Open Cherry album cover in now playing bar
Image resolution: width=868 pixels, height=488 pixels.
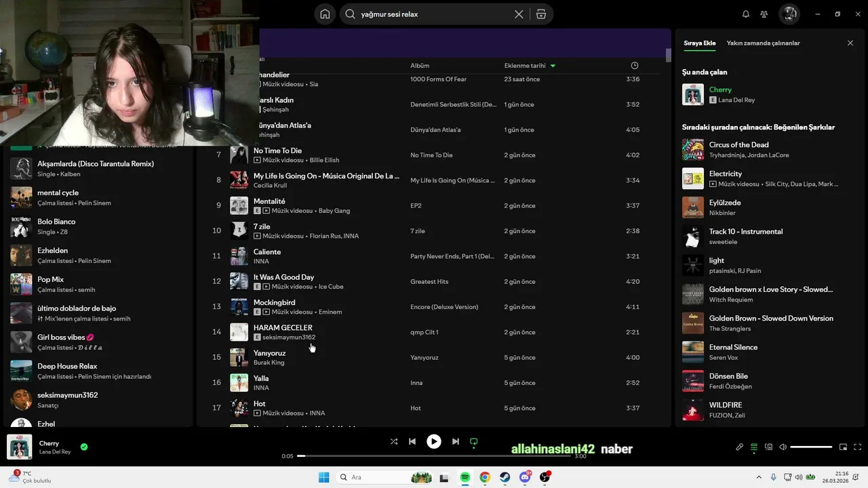pos(20,447)
